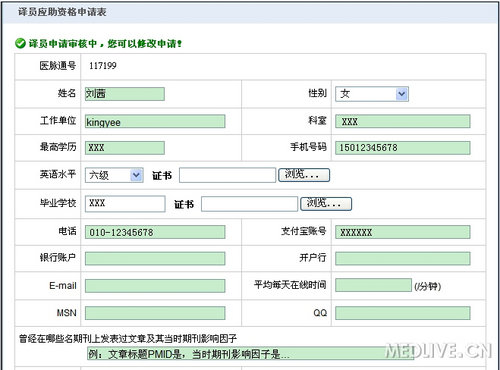Click the QQ input field
The height and width of the screenshot is (370, 500).
403,313
